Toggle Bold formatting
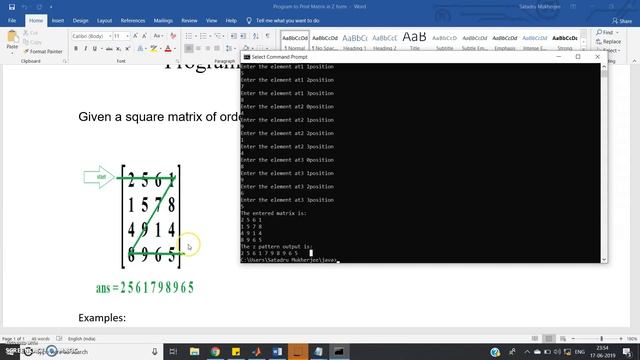 pos(76,49)
